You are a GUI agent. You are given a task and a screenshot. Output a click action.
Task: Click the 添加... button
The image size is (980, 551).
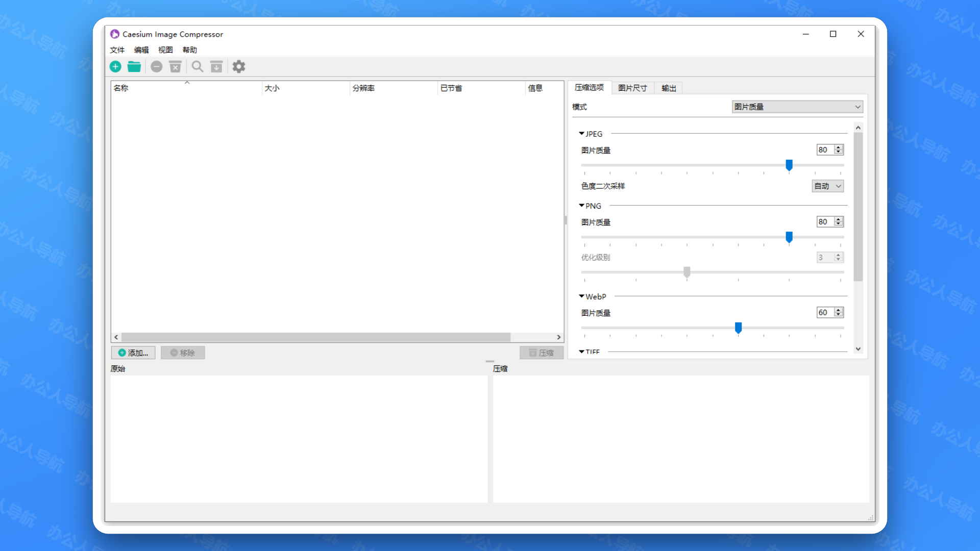pos(133,353)
